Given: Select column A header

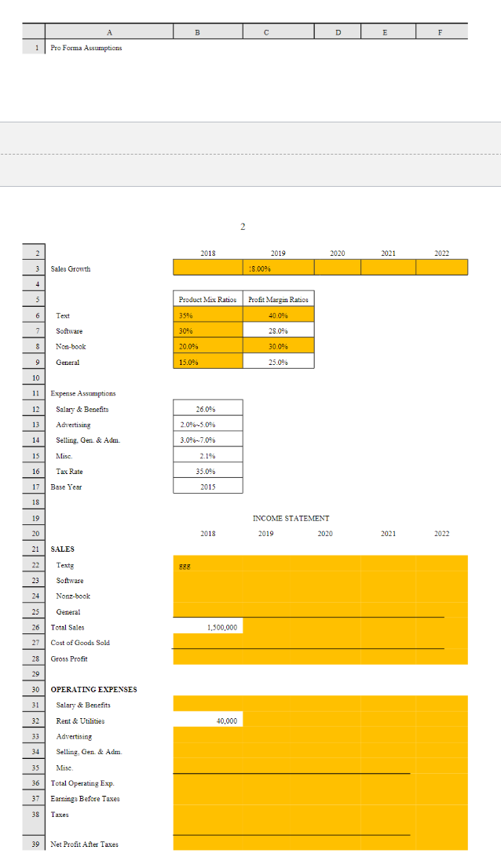Looking at the screenshot, I should click(x=109, y=32).
